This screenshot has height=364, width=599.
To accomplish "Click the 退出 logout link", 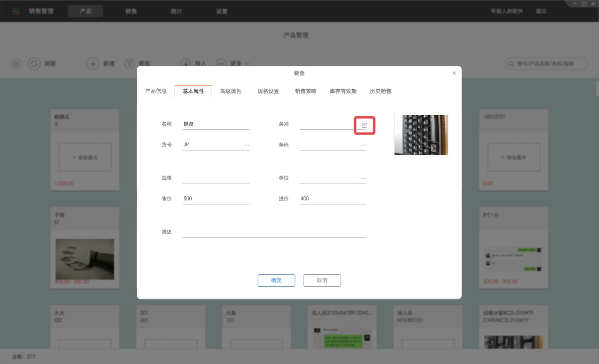I will (541, 11).
